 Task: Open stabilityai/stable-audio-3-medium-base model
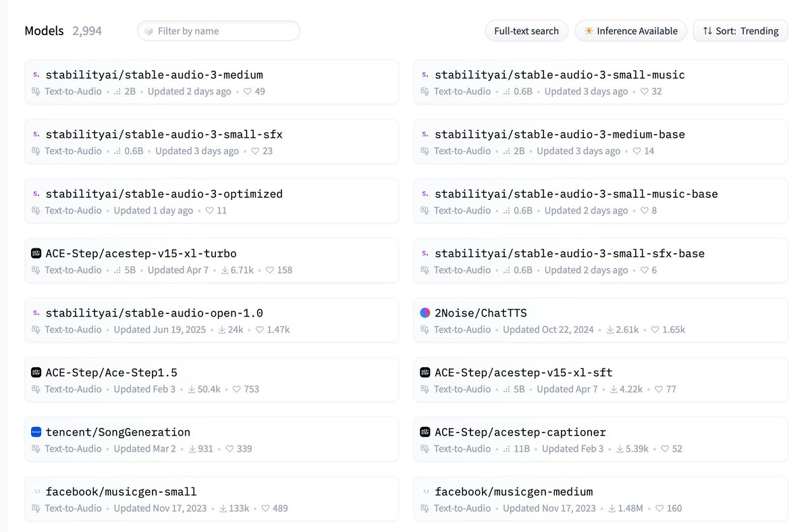pyautogui.click(x=601, y=142)
